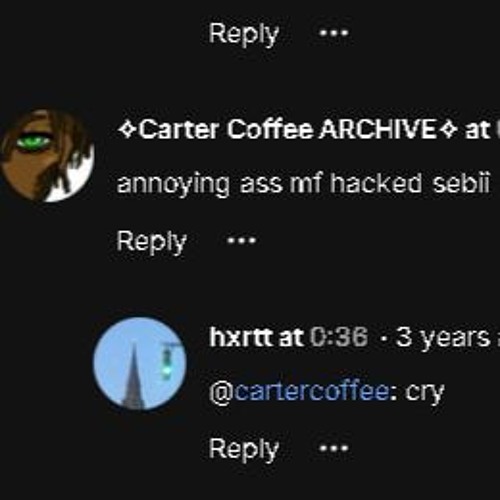Open more options under Carter Coffee's comment
The height and width of the screenshot is (500, 500).
(241, 240)
